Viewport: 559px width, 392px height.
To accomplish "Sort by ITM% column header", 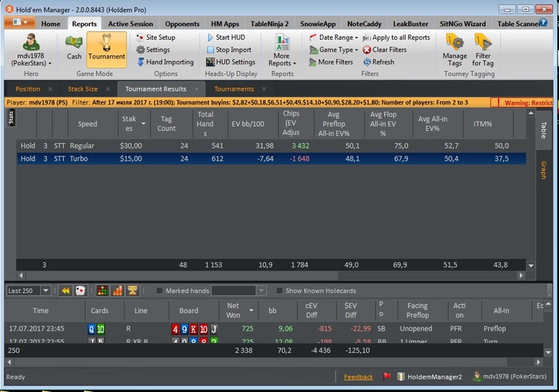I will 482,124.
